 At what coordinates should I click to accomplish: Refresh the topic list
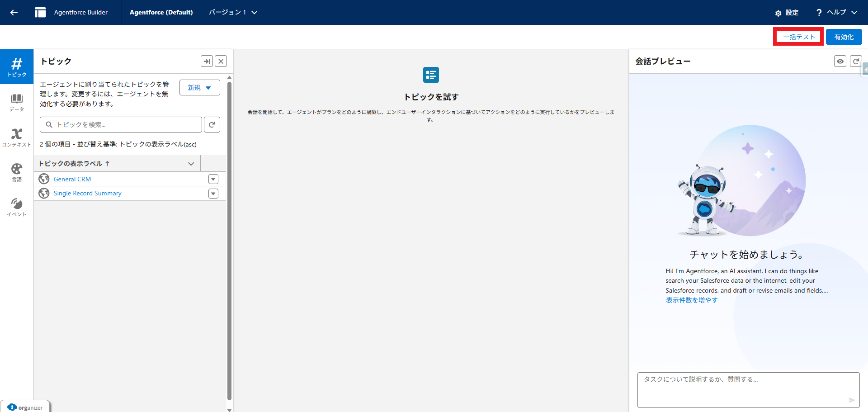pos(212,124)
